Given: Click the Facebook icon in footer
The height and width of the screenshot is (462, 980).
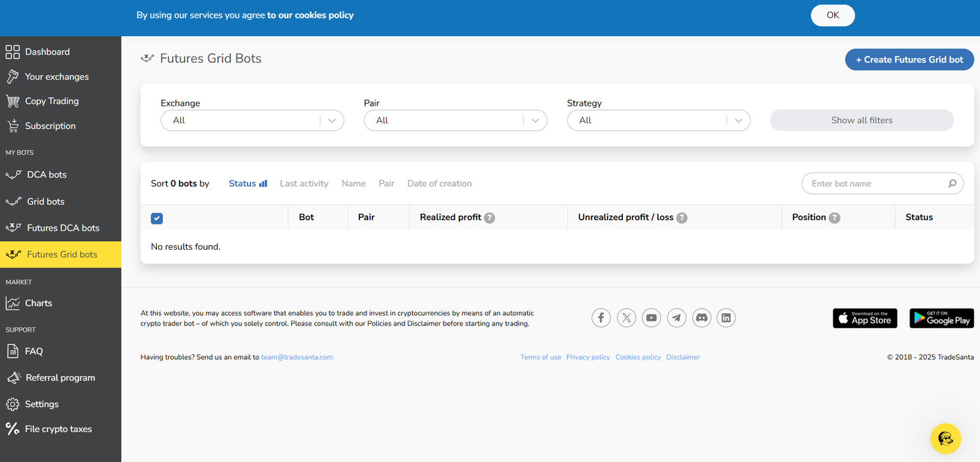Looking at the screenshot, I should point(601,318).
